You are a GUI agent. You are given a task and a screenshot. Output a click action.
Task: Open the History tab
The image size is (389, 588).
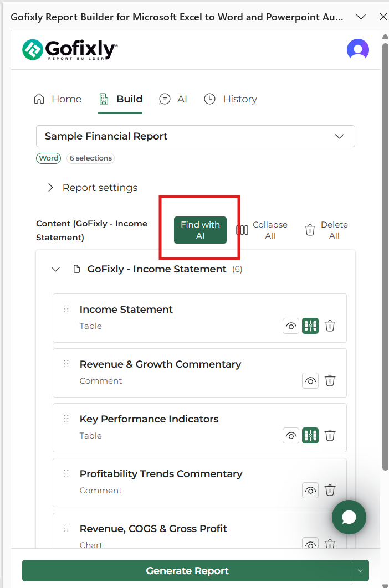(x=230, y=99)
